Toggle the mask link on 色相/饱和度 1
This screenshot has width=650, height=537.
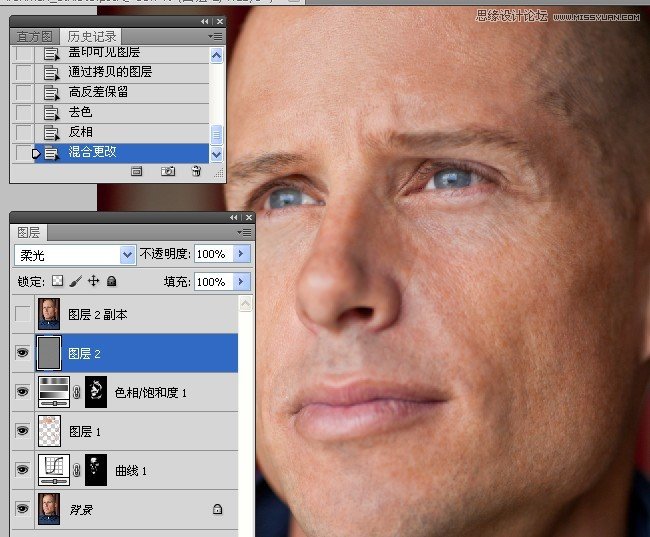tap(77, 392)
